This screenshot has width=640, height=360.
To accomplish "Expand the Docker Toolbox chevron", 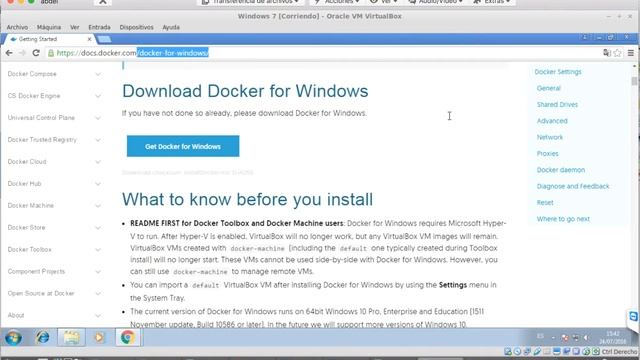I will coord(98,250).
